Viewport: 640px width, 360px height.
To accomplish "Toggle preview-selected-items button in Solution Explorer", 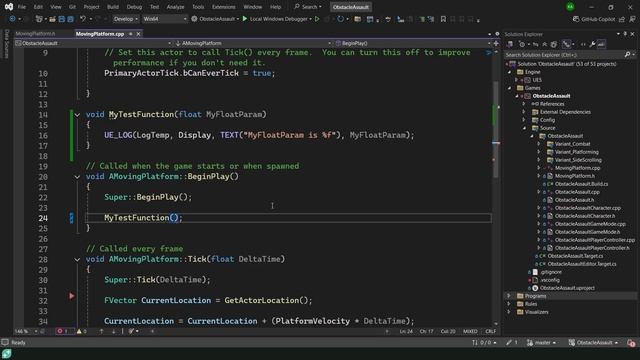I will point(601,44).
